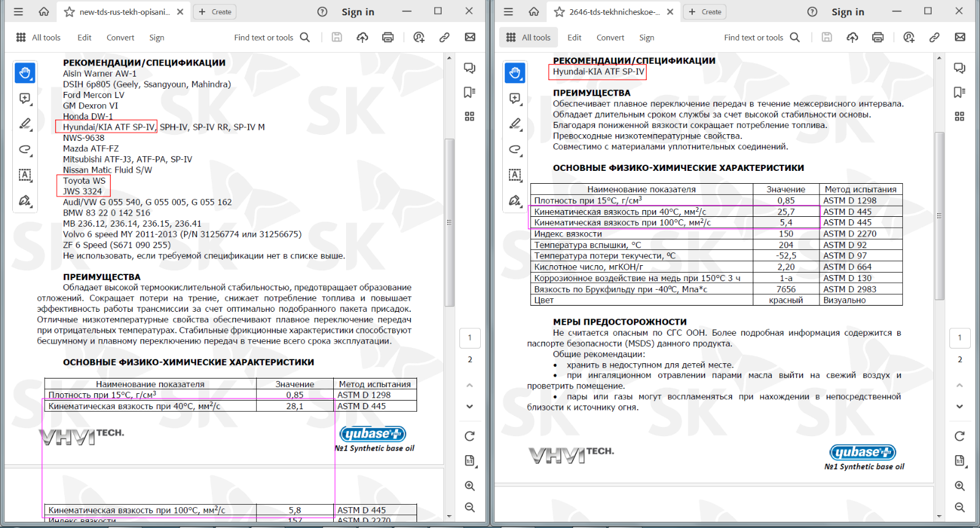The height and width of the screenshot is (528, 980).
Task: Select the draw freehand tool in left window
Action: click(x=25, y=149)
